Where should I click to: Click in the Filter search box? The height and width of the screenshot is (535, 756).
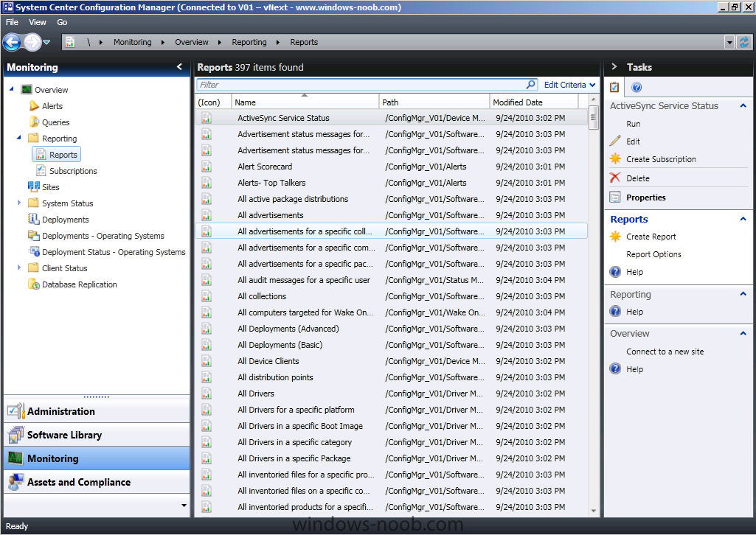361,85
